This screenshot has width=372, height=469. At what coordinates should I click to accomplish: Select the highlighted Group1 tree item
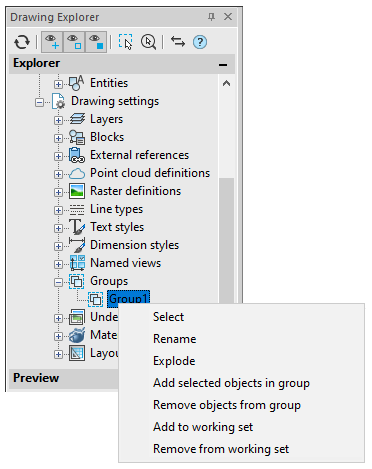pos(128,299)
